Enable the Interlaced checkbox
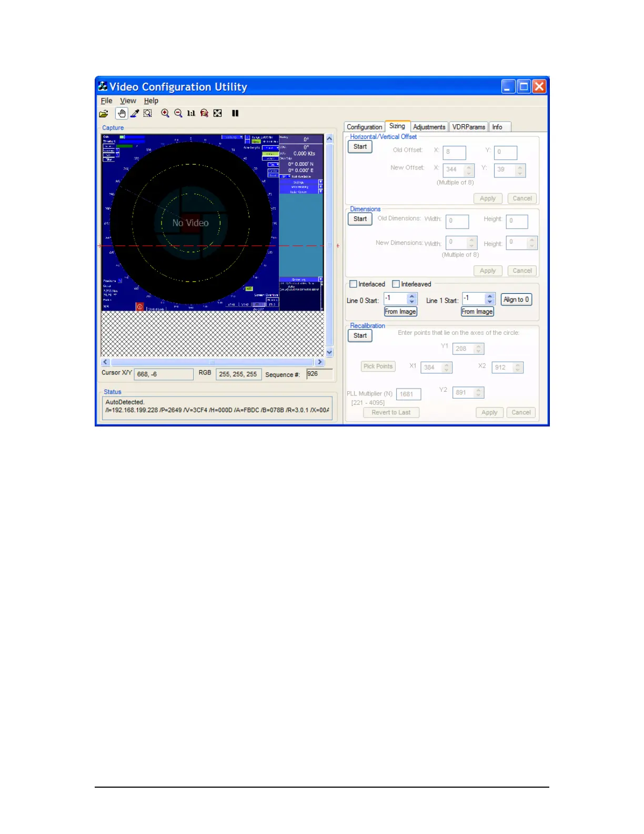Screen dimensions: 644x834 354,284
